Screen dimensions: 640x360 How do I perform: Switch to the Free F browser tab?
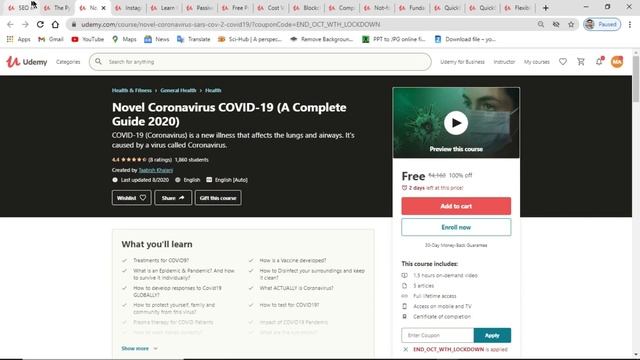tap(235, 8)
